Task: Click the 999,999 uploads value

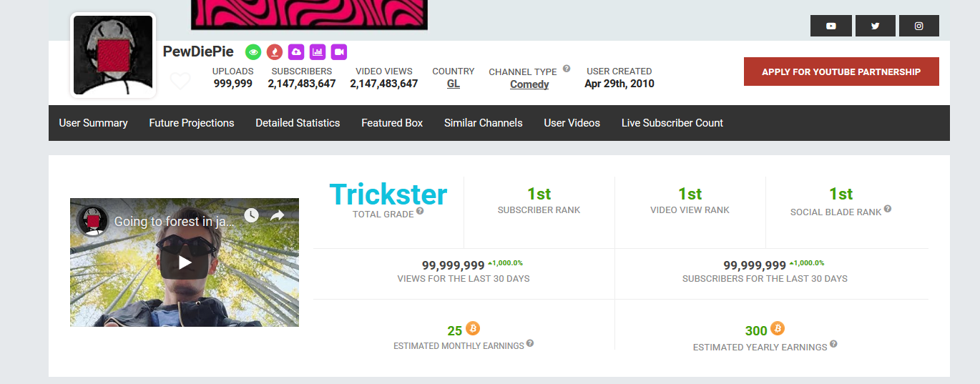Action: pyautogui.click(x=233, y=84)
